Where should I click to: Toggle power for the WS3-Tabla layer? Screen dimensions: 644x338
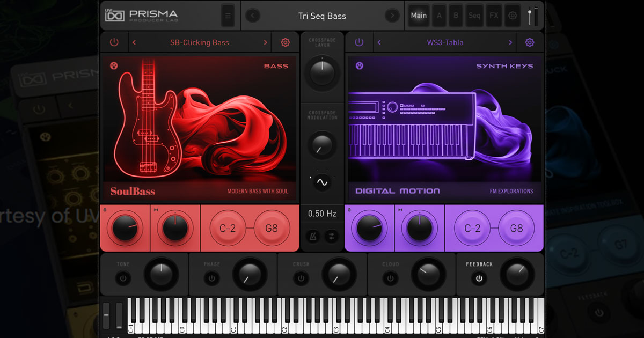pos(359,42)
